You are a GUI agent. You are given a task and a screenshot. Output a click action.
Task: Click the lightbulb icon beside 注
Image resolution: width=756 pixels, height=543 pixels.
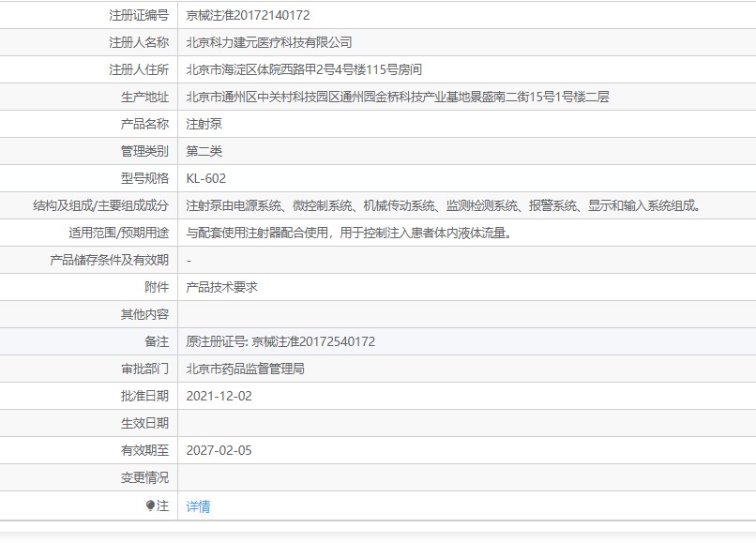pyautogui.click(x=149, y=506)
